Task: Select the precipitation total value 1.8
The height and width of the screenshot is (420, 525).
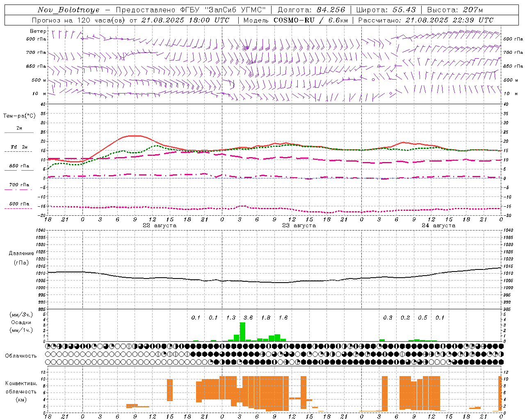Action: tap(266, 318)
